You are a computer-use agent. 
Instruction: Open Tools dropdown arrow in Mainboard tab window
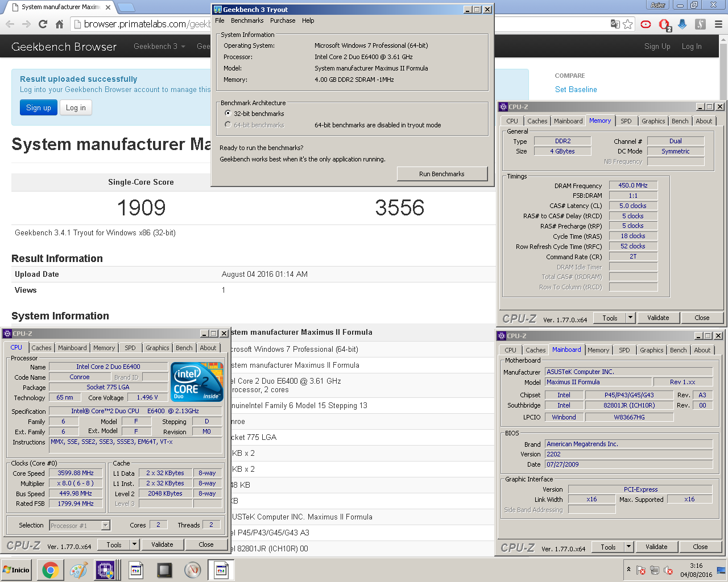tap(629, 547)
